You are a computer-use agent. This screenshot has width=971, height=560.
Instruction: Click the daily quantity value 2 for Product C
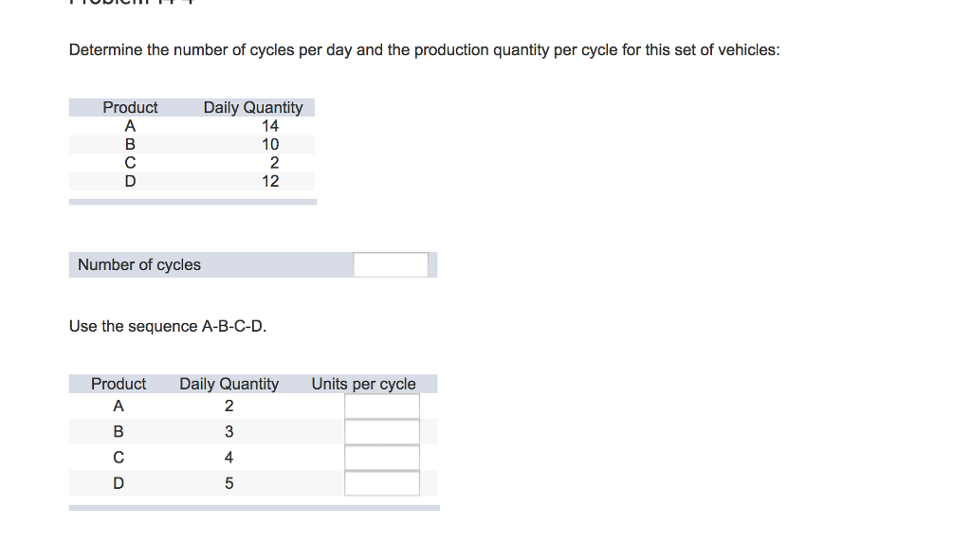tap(275, 162)
